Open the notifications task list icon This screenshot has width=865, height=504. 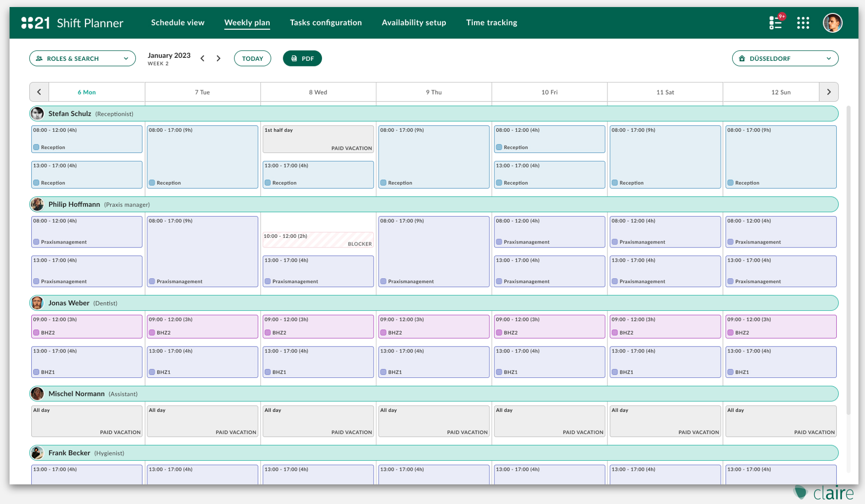pos(775,23)
